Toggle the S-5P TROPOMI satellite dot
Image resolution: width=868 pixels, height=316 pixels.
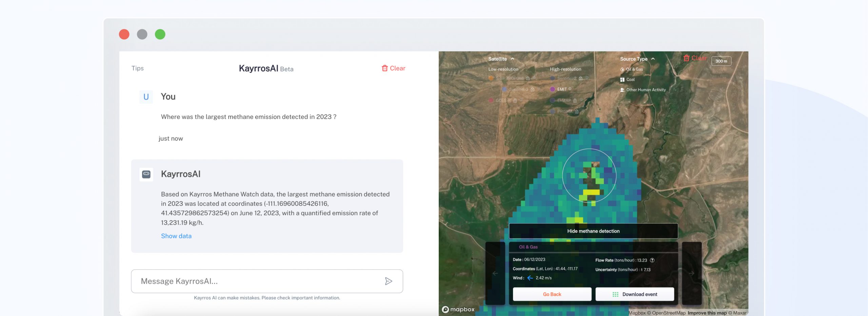pyautogui.click(x=491, y=78)
